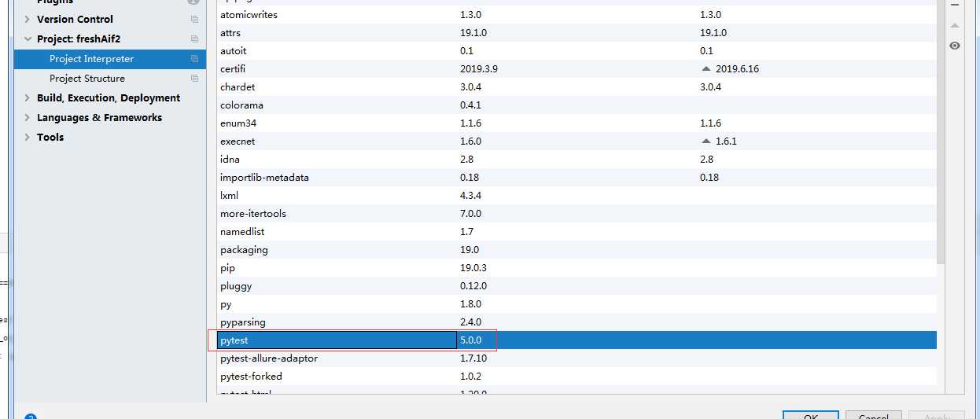
Task: Select the pytest-forked package row
Action: point(577,376)
